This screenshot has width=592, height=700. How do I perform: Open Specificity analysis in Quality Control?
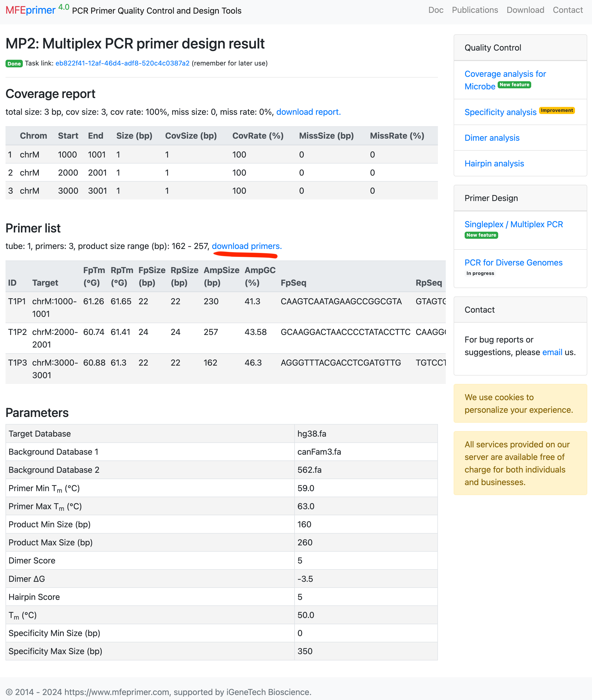pyautogui.click(x=500, y=112)
